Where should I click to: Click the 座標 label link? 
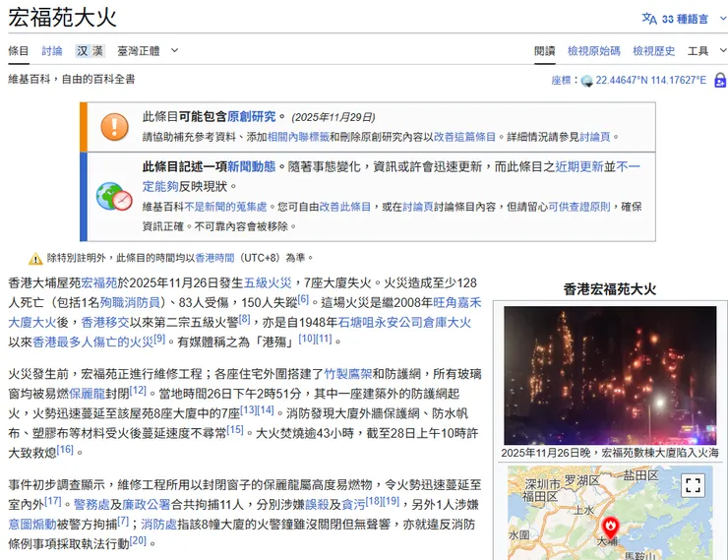[561, 81]
